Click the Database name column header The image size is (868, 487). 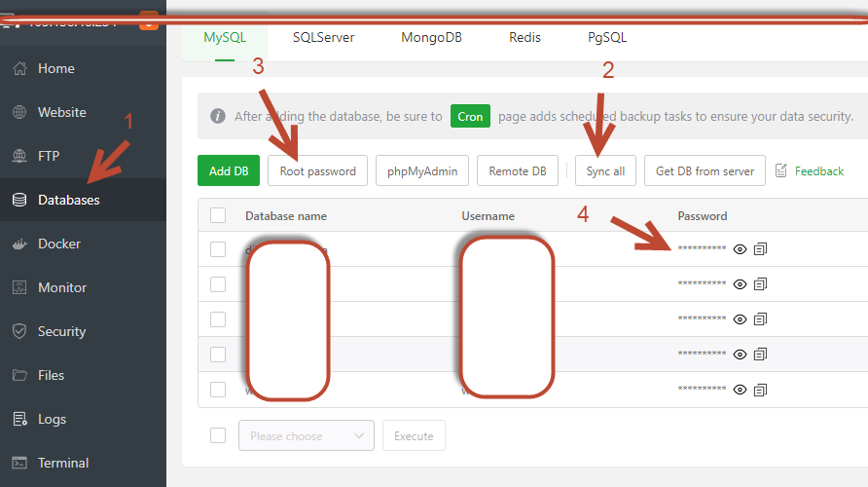click(286, 215)
